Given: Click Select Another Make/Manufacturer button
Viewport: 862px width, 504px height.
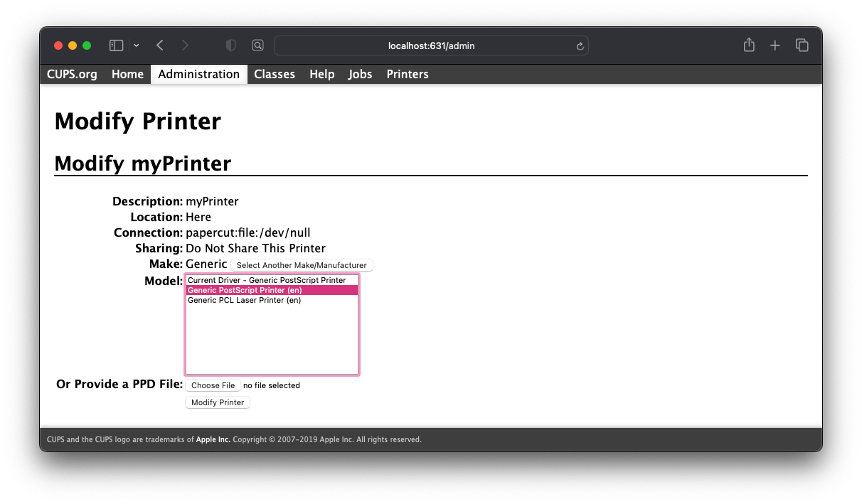Looking at the screenshot, I should point(302,265).
